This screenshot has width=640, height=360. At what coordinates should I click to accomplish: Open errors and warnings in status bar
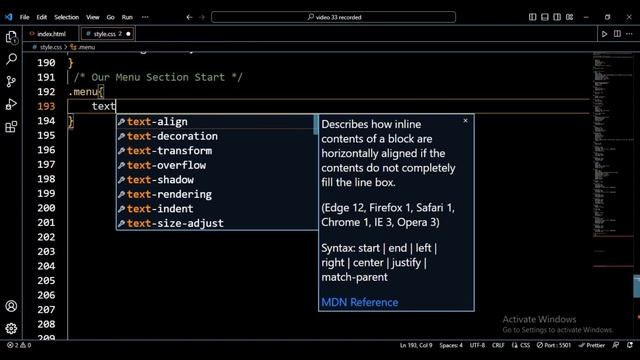point(19,345)
